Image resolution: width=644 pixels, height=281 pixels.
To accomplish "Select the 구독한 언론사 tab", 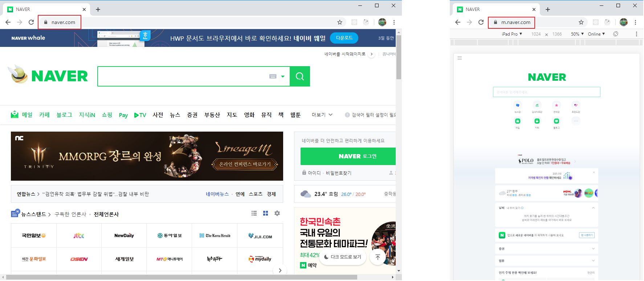I will pyautogui.click(x=70, y=214).
